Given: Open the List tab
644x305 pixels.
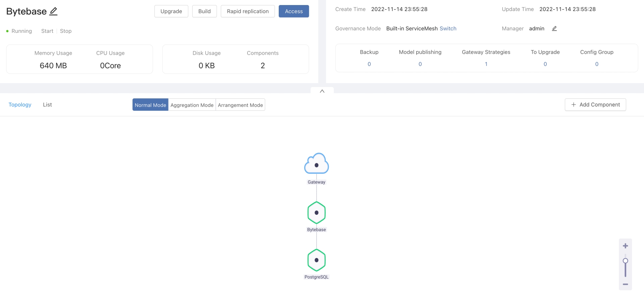Looking at the screenshot, I should 47,105.
